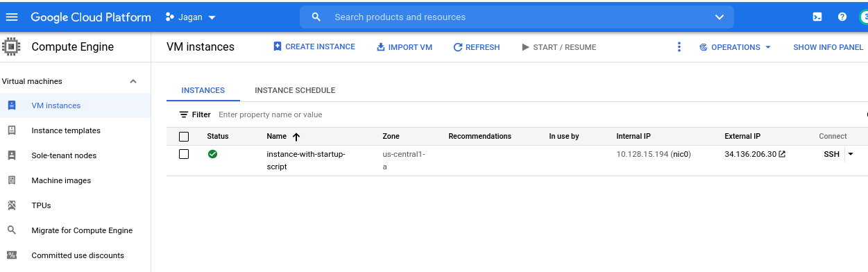Click the Google Cloud Platform logo text

(x=91, y=17)
